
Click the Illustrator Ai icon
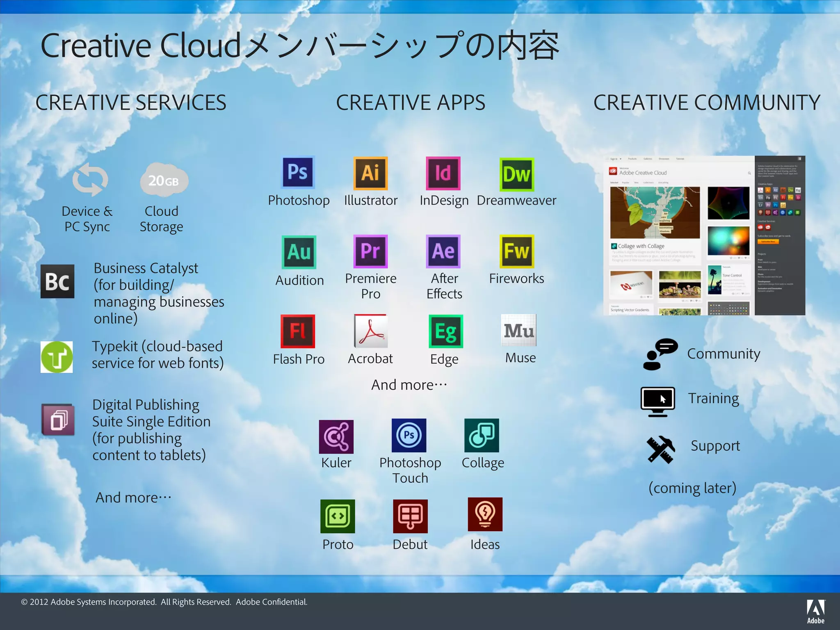[370, 173]
